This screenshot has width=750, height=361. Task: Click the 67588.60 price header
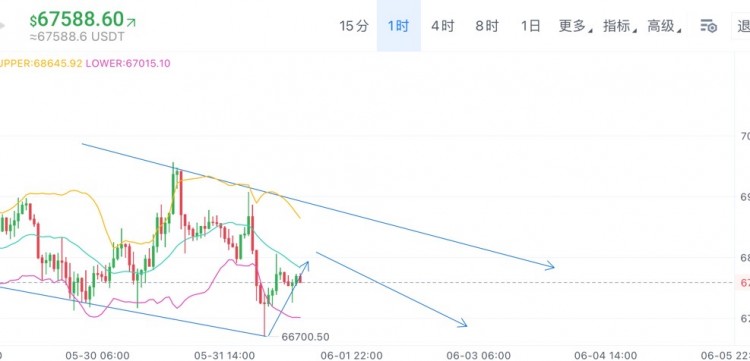77,20
